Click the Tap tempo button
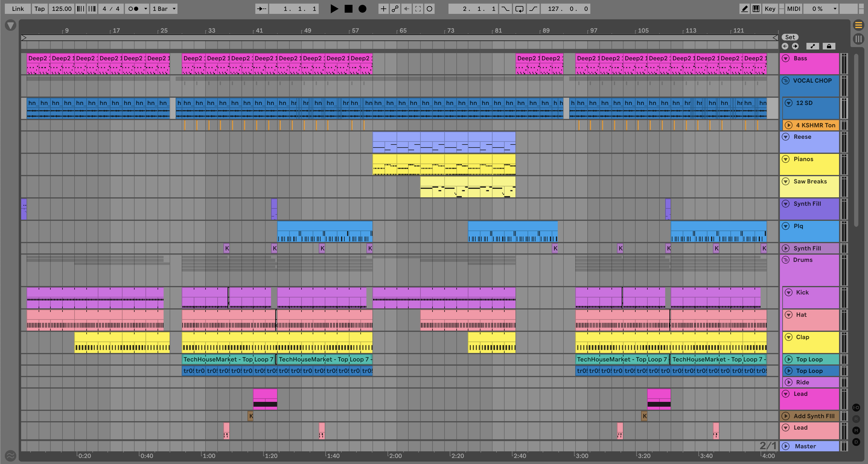 pos(40,9)
